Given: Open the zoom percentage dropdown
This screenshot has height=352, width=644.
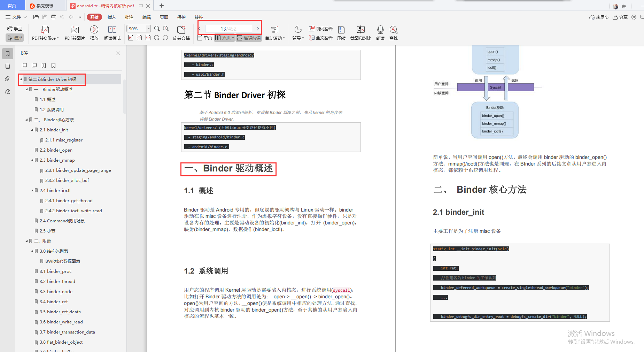Looking at the screenshot, I should tap(148, 28).
